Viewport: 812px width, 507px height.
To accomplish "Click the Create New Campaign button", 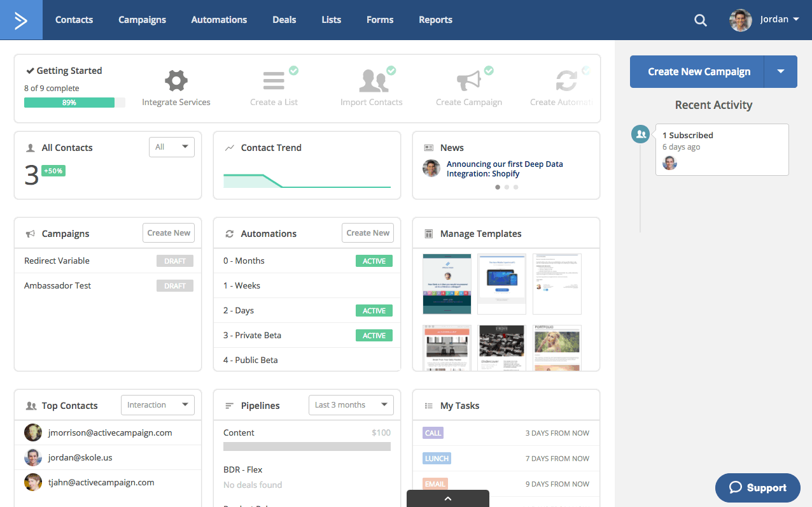I will coord(699,71).
